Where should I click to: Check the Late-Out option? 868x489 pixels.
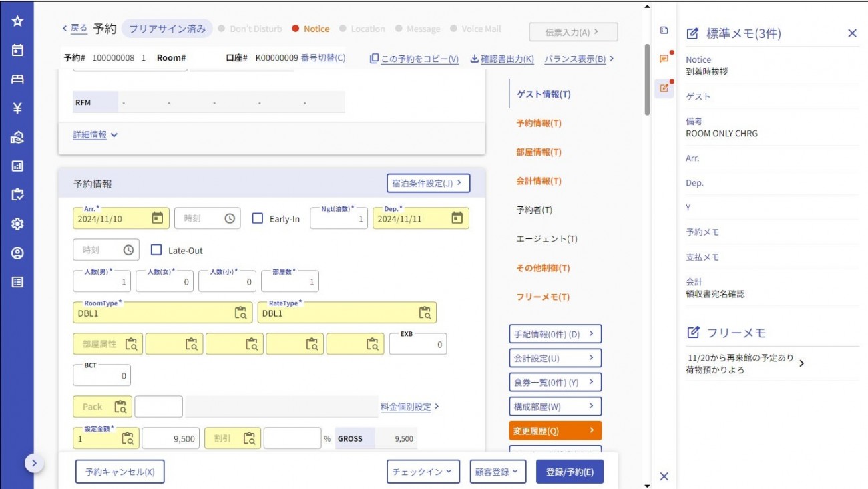point(156,250)
